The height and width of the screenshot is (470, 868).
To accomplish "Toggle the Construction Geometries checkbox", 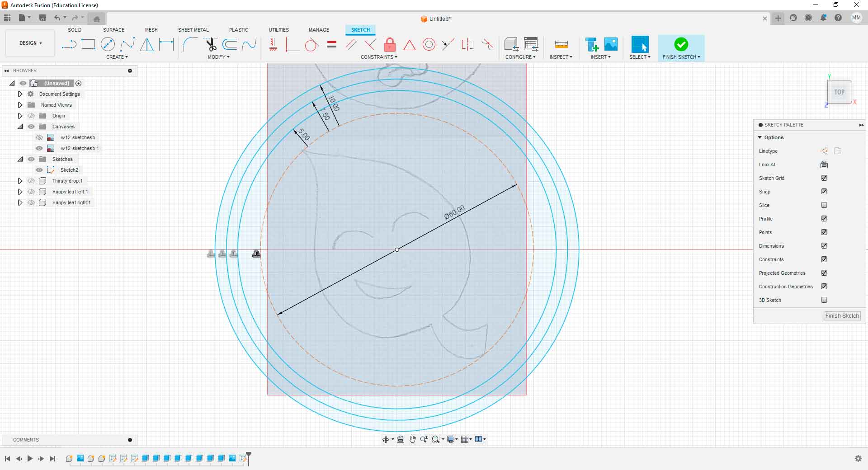I will (824, 287).
